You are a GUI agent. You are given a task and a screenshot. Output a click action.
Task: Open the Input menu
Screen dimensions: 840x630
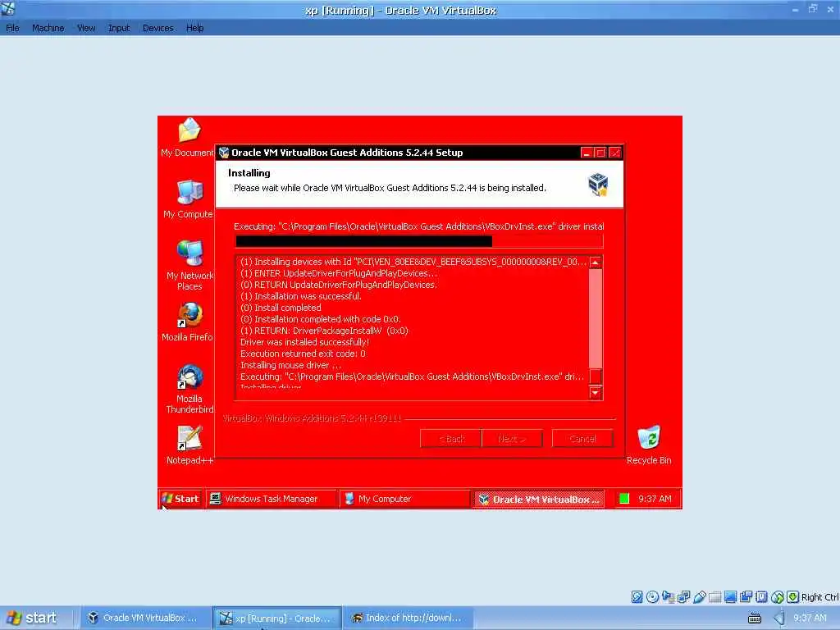pyautogui.click(x=119, y=28)
